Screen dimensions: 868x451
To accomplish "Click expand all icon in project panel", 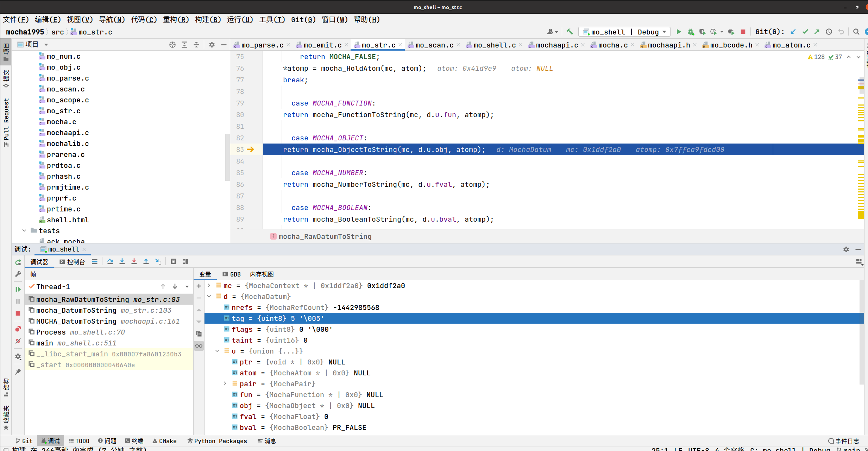I will click(x=184, y=45).
